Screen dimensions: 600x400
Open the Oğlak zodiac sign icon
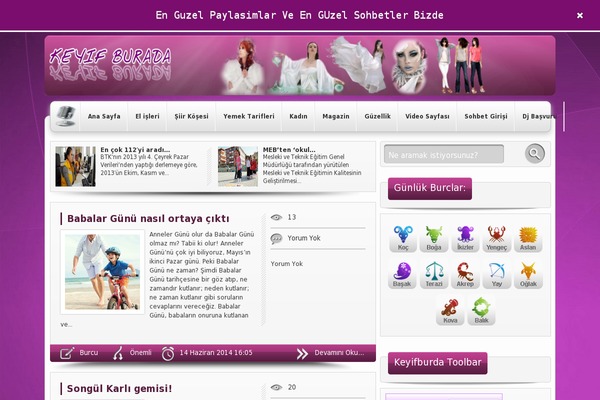(528, 274)
